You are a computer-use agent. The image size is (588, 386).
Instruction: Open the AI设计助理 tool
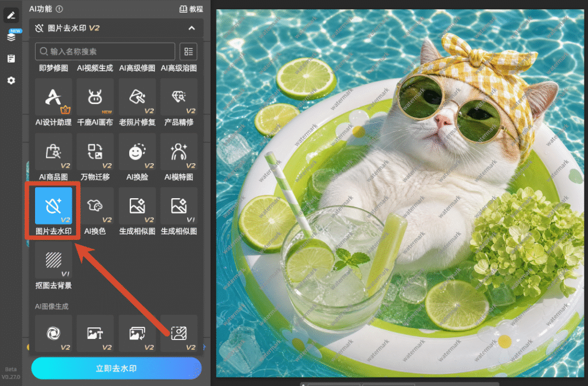pyautogui.click(x=53, y=96)
